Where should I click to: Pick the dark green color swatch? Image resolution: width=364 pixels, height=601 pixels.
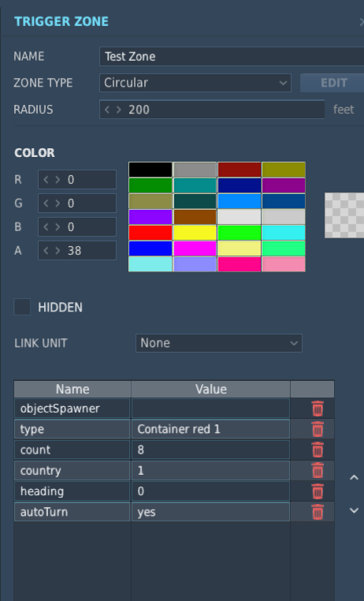click(150, 185)
